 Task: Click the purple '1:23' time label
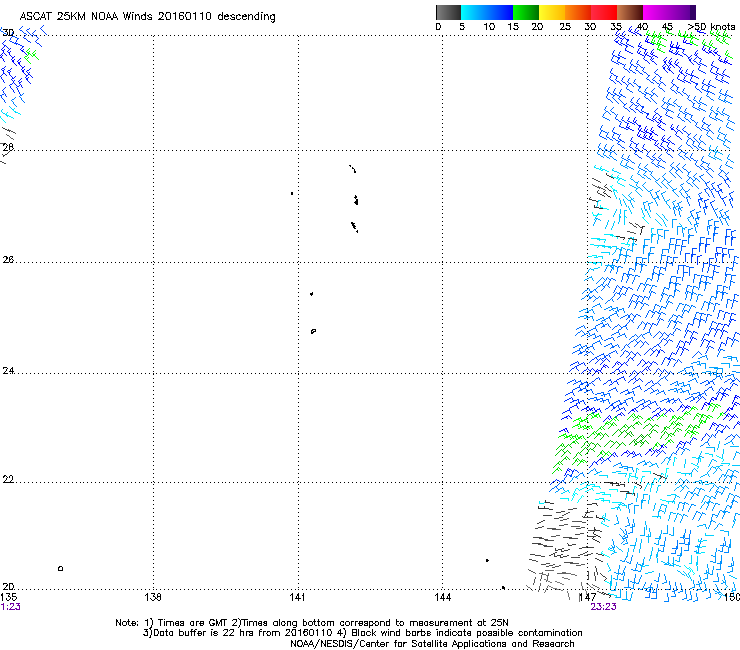coord(10,607)
